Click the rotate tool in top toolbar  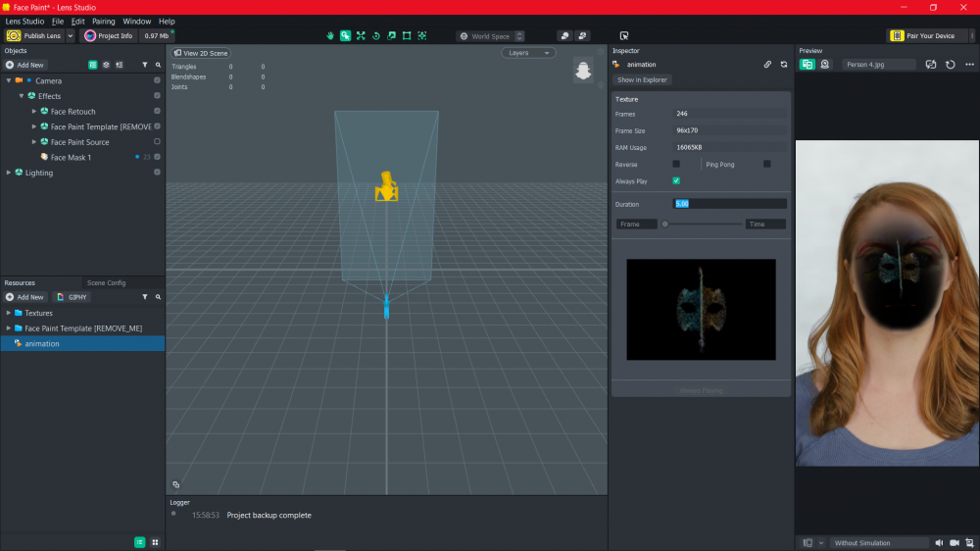(x=375, y=36)
